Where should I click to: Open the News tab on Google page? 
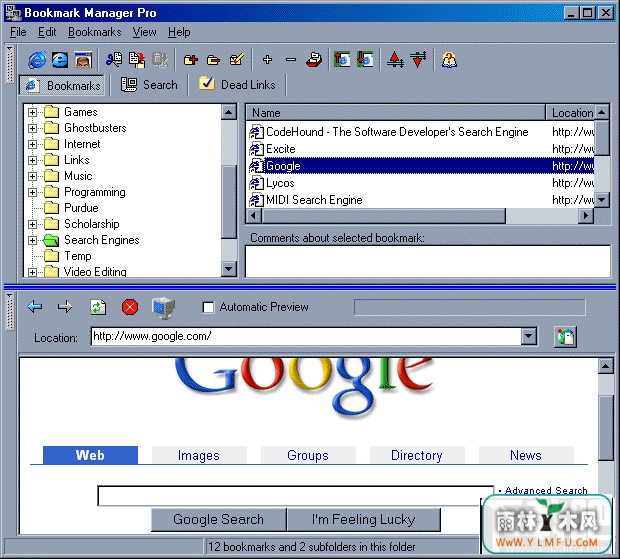click(x=526, y=455)
